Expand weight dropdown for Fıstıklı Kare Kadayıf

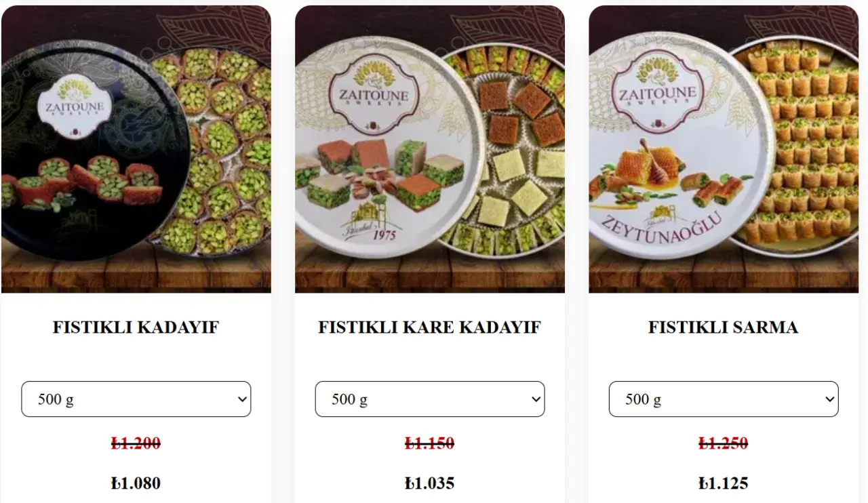point(430,399)
